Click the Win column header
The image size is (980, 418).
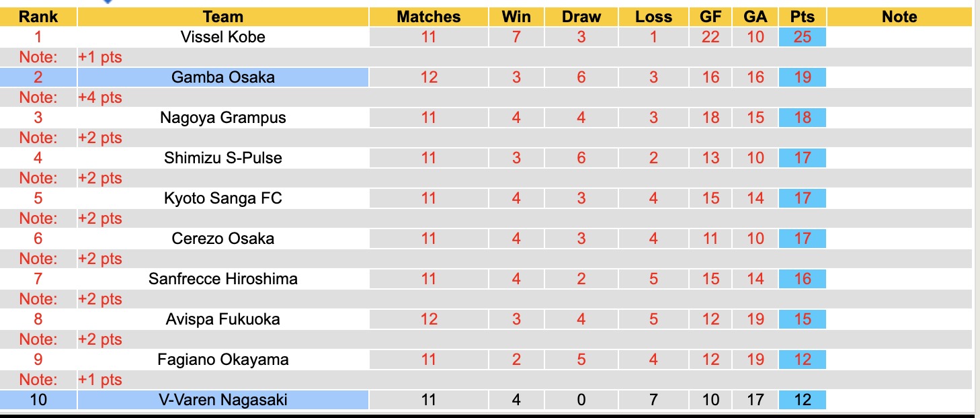(x=516, y=17)
